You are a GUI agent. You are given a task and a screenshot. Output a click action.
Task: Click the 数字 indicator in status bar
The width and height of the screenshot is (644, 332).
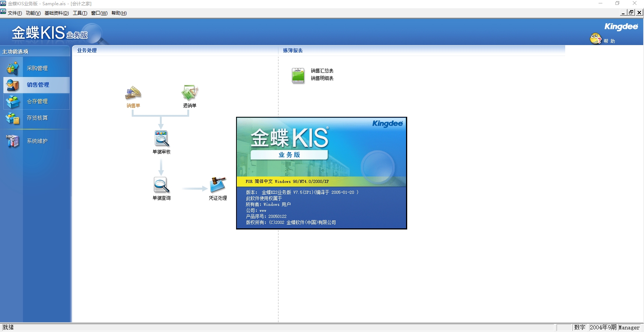(x=580, y=327)
